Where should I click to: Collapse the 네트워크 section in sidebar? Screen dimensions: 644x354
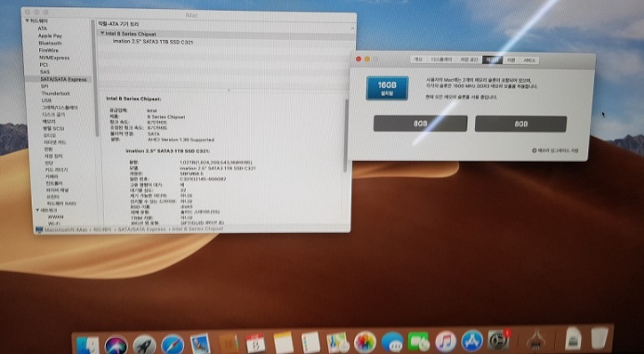pyautogui.click(x=38, y=210)
